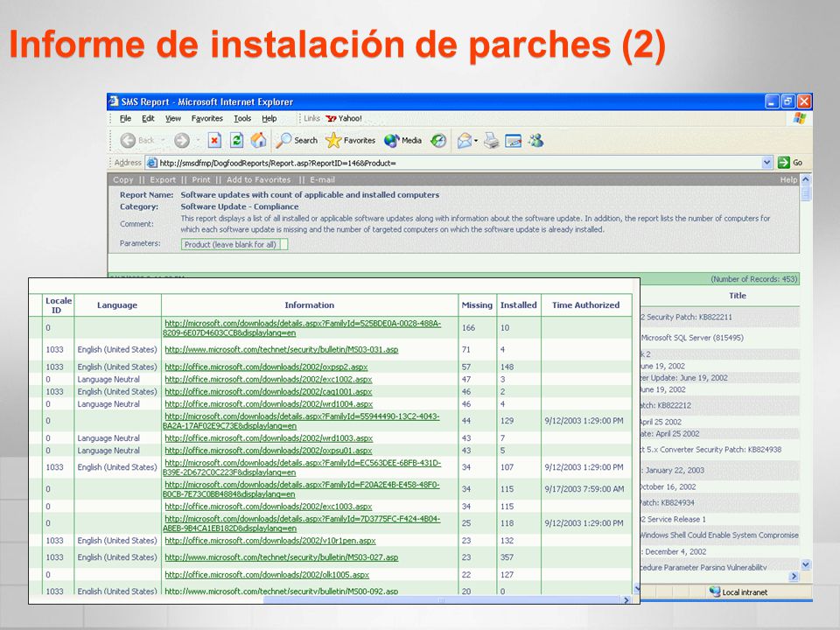
Task: Open the Edit menu
Action: click(x=148, y=118)
